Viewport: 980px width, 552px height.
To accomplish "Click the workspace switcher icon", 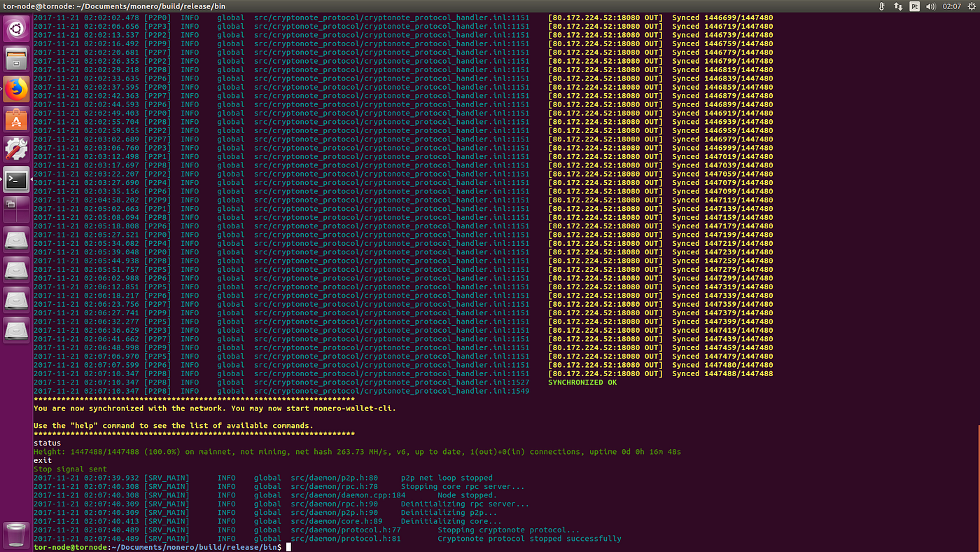I will click(15, 209).
